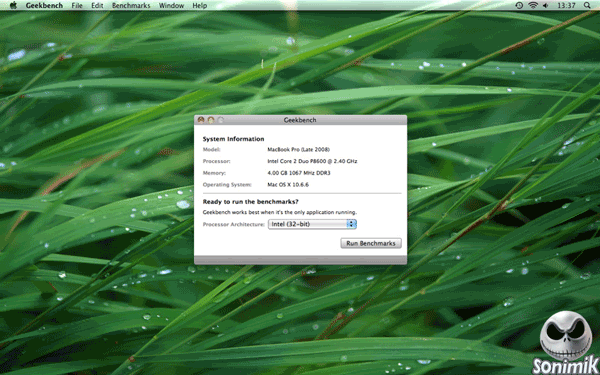Viewport: 600px width, 375px height.
Task: Click the Processor Architecture: label
Action: coord(233,224)
